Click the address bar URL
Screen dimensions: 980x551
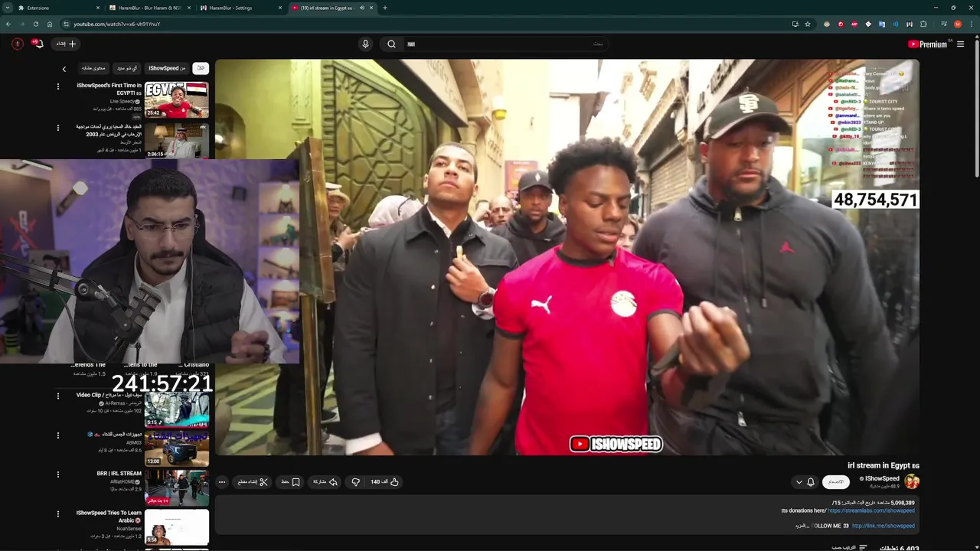pos(116,24)
